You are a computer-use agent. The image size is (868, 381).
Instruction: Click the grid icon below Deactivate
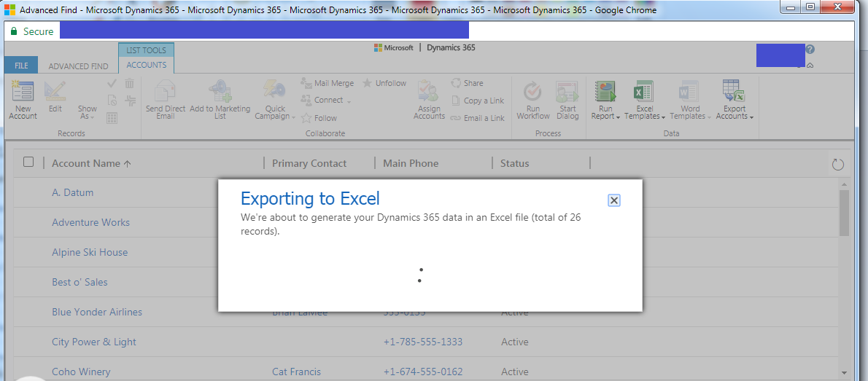[112, 118]
